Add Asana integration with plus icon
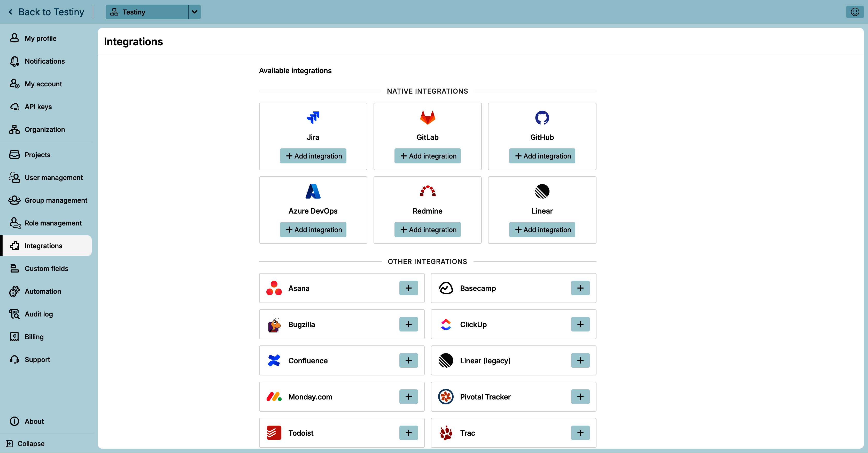The width and height of the screenshot is (868, 453). pos(408,288)
